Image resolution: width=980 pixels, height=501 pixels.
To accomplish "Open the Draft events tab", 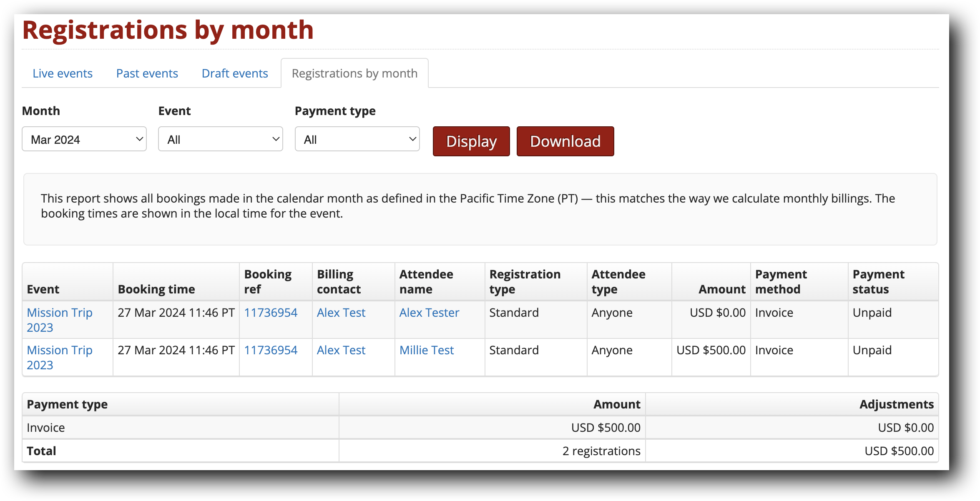I will (x=234, y=73).
